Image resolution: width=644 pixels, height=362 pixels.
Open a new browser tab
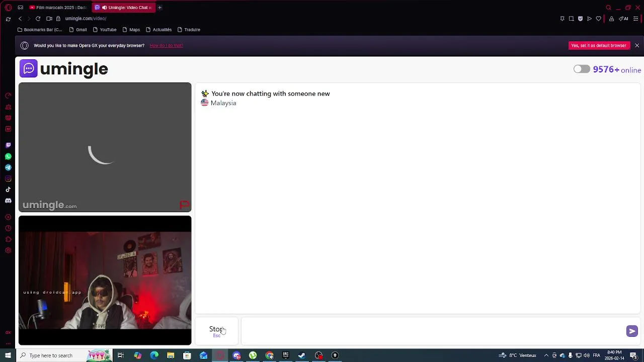point(159,8)
